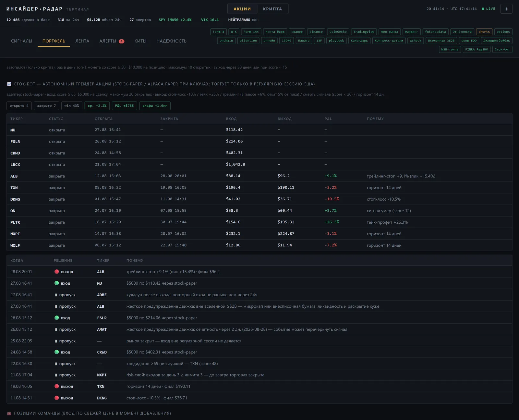
Task: Select the ПОРТФЕЛЬ tab
Action: 54,41
